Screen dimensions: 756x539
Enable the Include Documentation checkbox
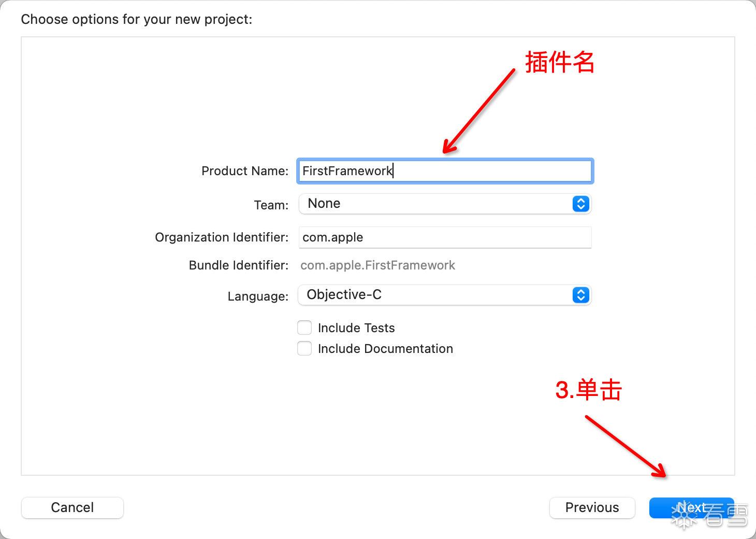[304, 348]
